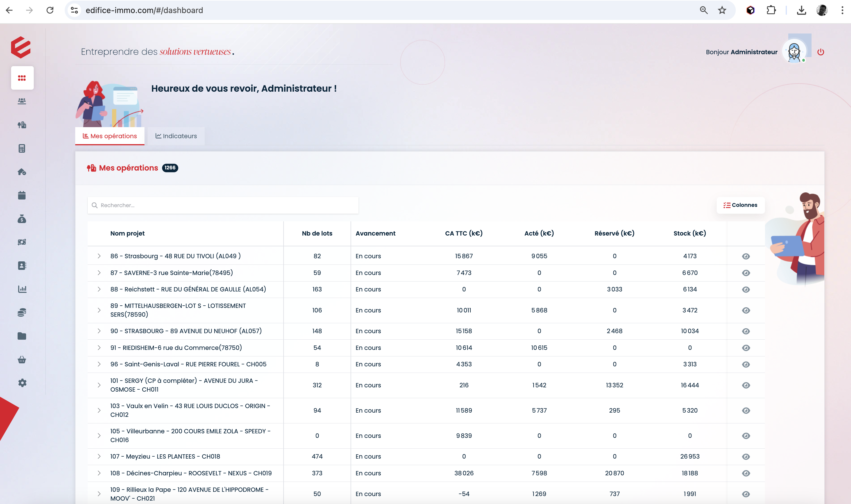Bookmark this page with the star icon
Image resolution: width=851 pixels, height=504 pixels.
click(722, 10)
